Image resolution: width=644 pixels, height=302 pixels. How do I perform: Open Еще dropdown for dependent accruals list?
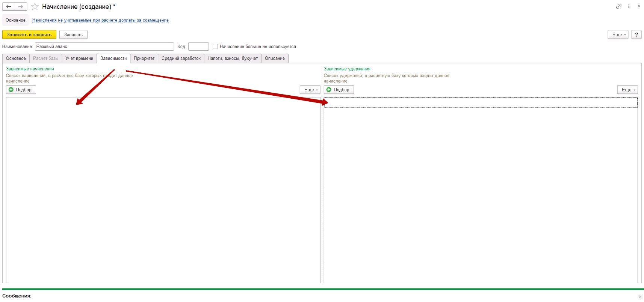click(310, 90)
